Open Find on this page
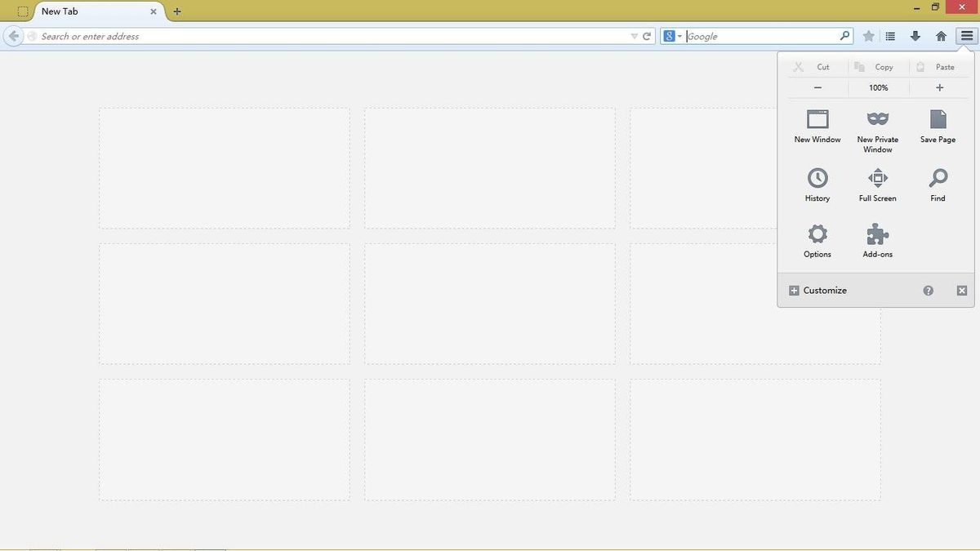Screen dimensions: 980x551 [937, 184]
